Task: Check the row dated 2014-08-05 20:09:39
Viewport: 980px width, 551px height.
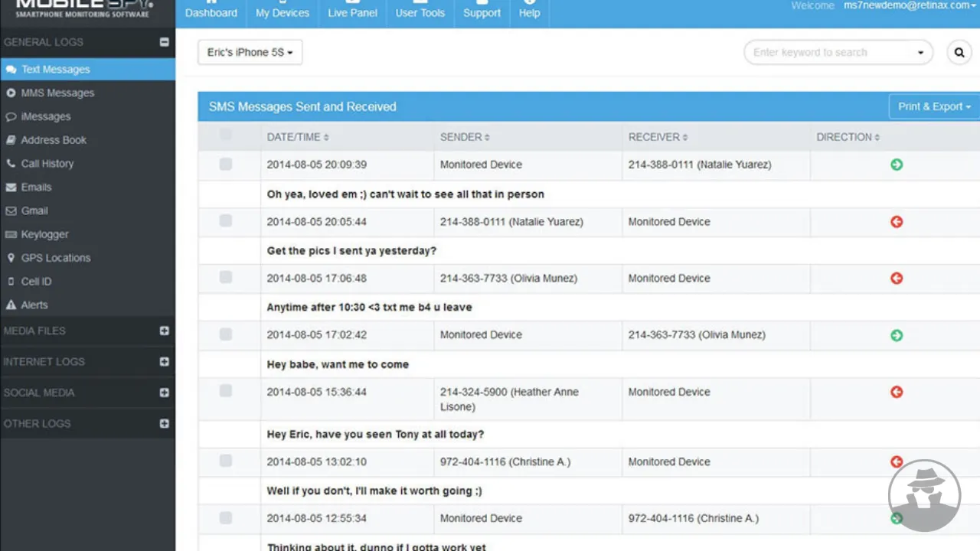Action: pyautogui.click(x=225, y=164)
